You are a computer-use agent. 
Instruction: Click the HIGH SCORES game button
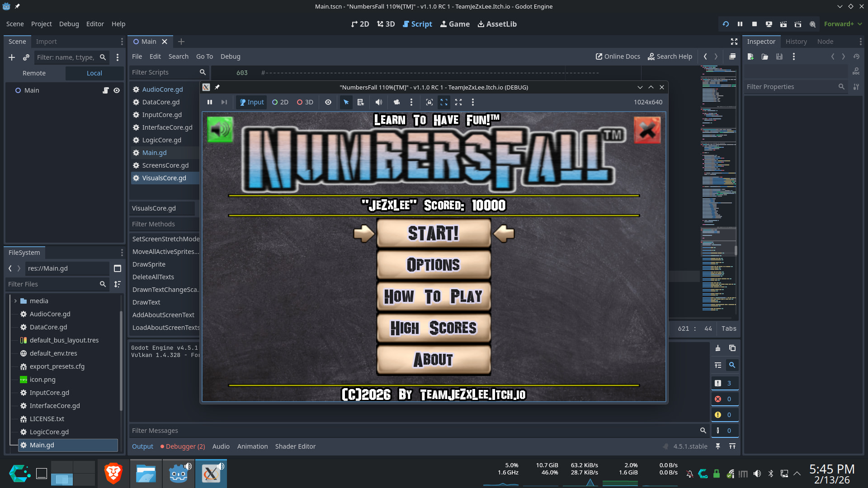click(434, 328)
